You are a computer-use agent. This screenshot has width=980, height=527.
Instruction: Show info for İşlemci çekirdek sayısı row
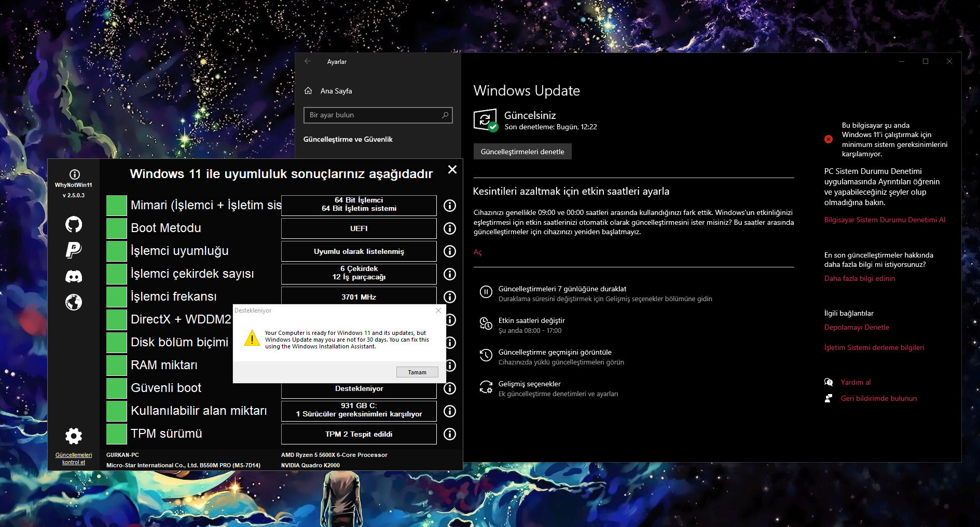[450, 274]
